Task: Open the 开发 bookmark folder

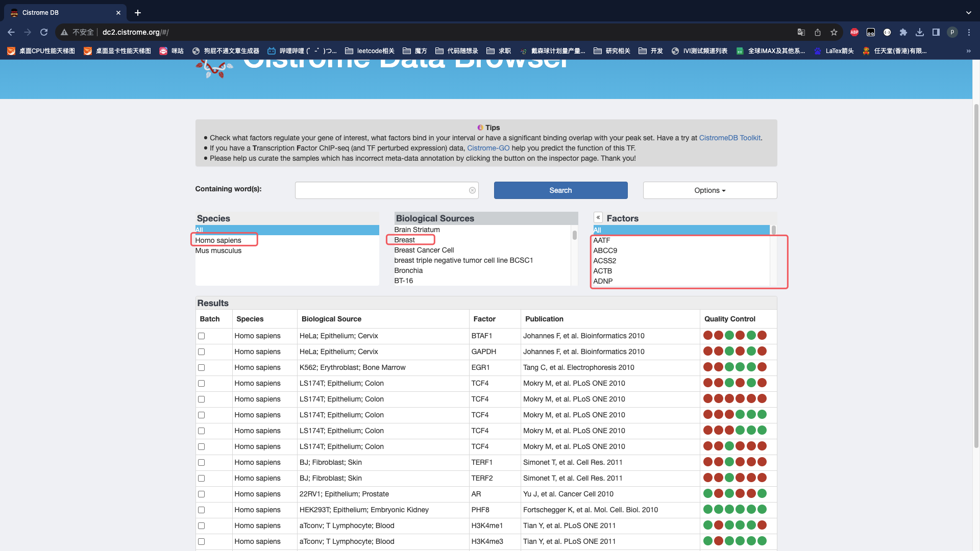Action: (x=651, y=51)
